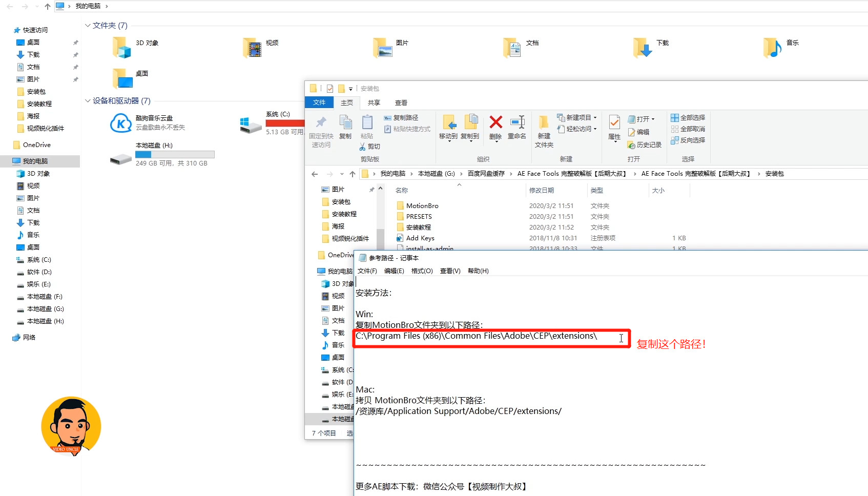Open the 文件 tab in 安装包 window ribbon
The height and width of the screenshot is (496, 868).
tap(319, 102)
